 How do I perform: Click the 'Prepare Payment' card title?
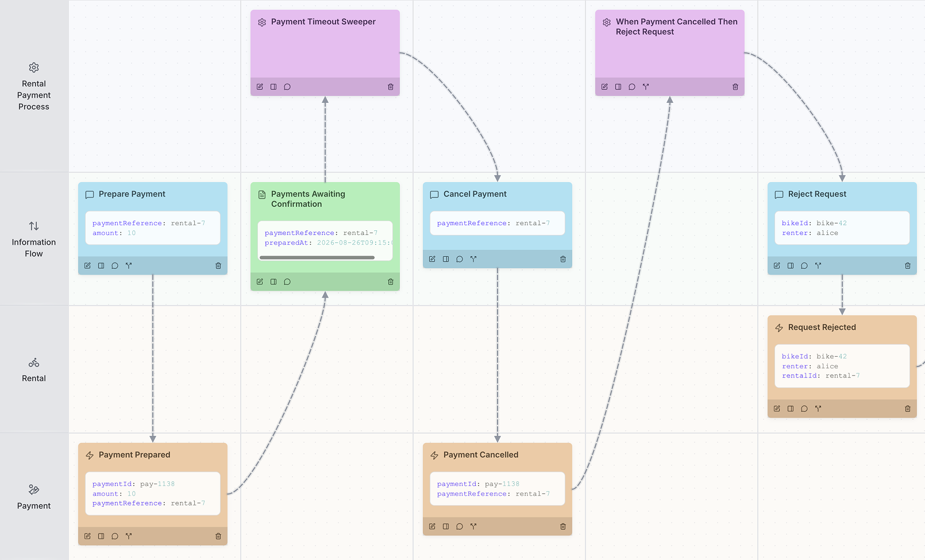pyautogui.click(x=132, y=194)
